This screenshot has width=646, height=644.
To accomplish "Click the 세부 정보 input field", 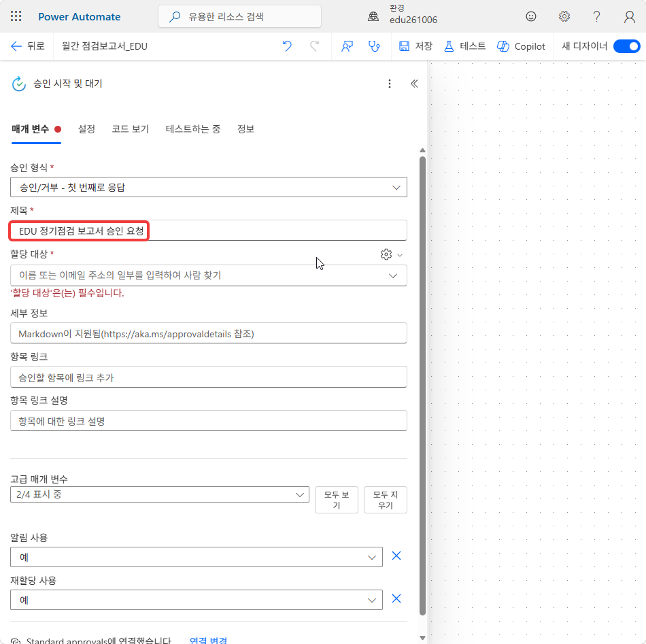I will [x=209, y=333].
